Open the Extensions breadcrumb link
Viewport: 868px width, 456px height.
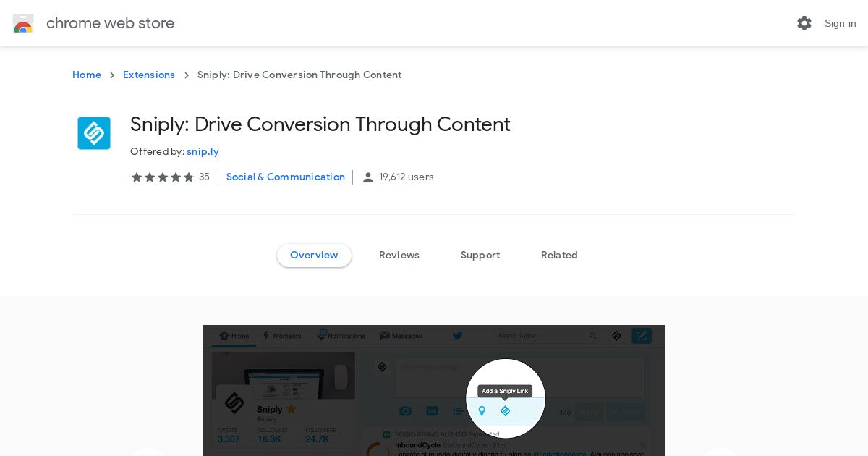point(149,75)
